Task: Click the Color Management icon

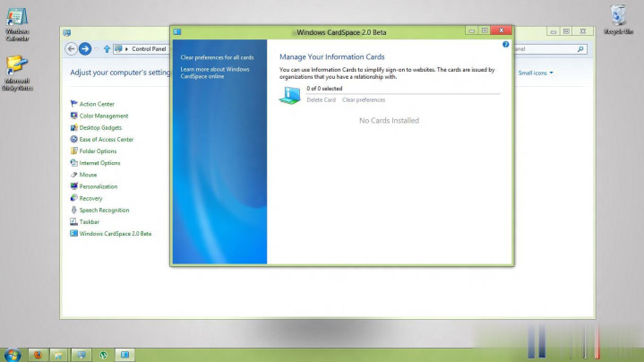Action: coord(74,116)
